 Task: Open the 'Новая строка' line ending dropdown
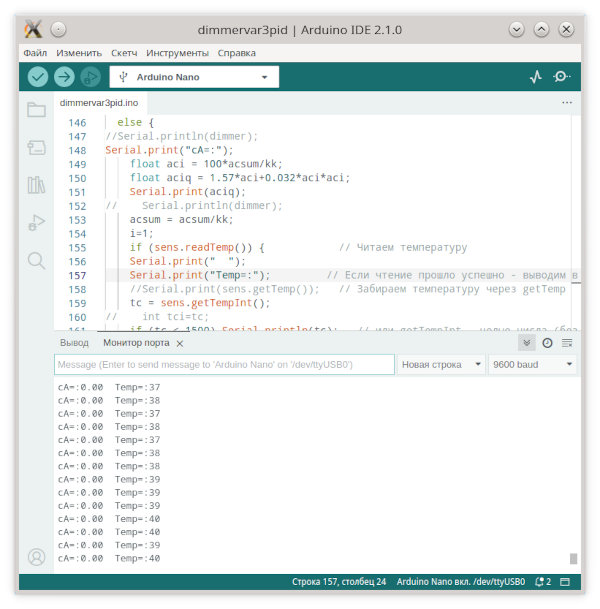click(441, 365)
